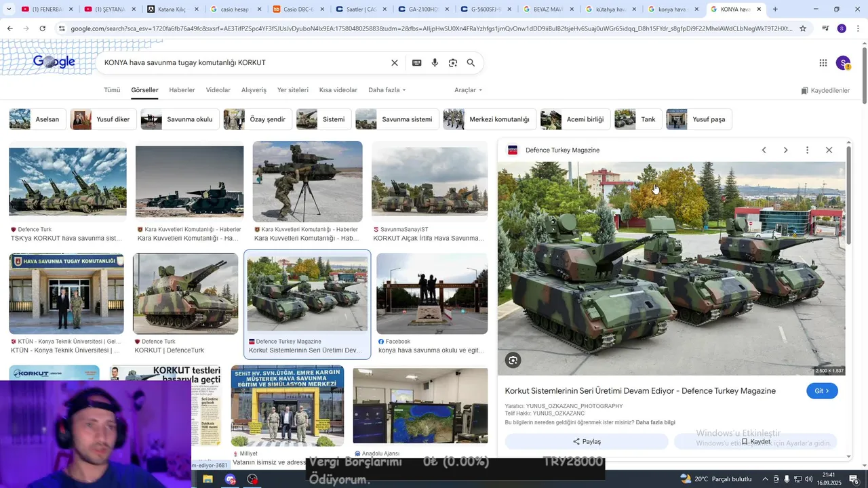Click the magnifier search submit icon
This screenshot has height=488, width=868.
click(471, 63)
